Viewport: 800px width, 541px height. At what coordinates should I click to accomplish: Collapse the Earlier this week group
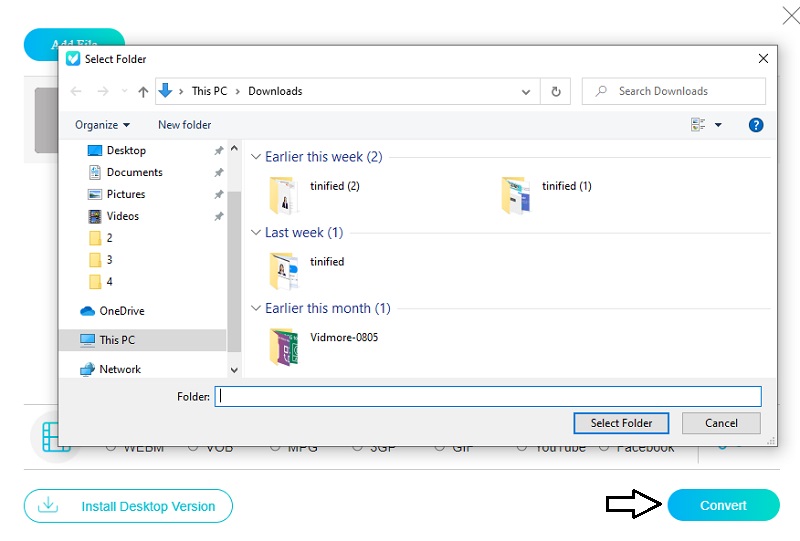pos(256,157)
